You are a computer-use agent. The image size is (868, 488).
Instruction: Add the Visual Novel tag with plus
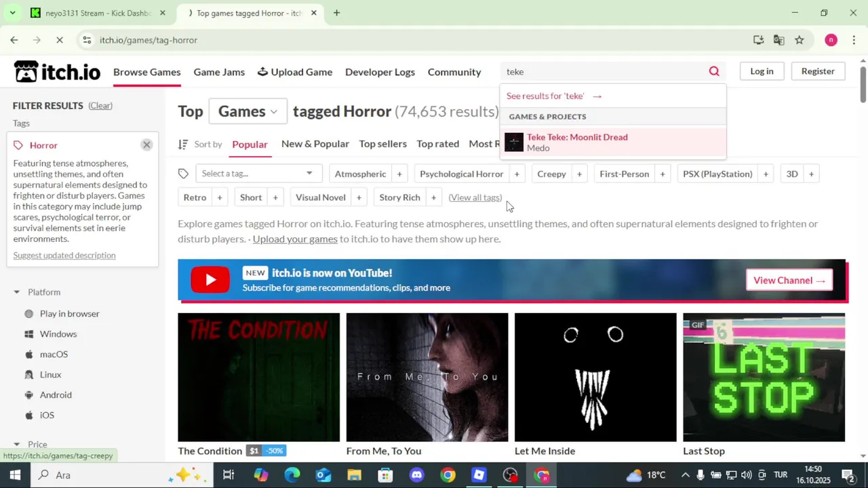[359, 197]
